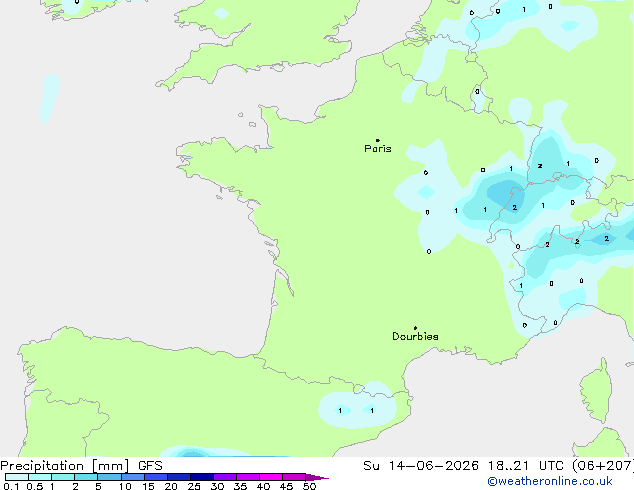Pick the 10–15 mm blue legend swatch
The image size is (634, 490).
(x=133, y=477)
